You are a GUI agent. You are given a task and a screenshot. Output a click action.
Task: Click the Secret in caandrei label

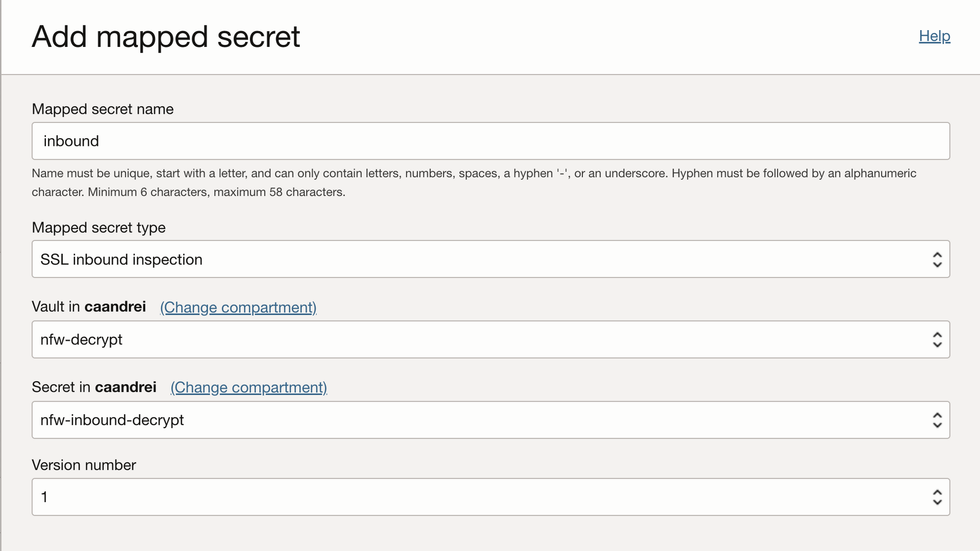[94, 387]
